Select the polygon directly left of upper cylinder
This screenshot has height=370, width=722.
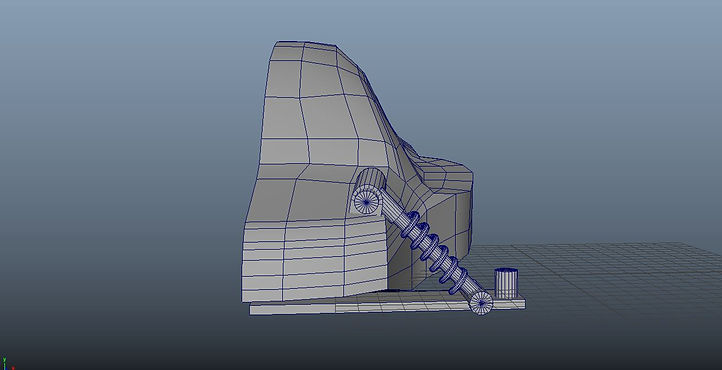pyautogui.click(x=321, y=200)
